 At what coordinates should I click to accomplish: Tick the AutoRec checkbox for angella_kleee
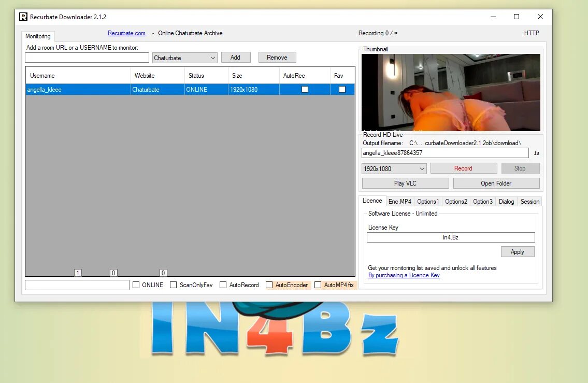(x=305, y=89)
